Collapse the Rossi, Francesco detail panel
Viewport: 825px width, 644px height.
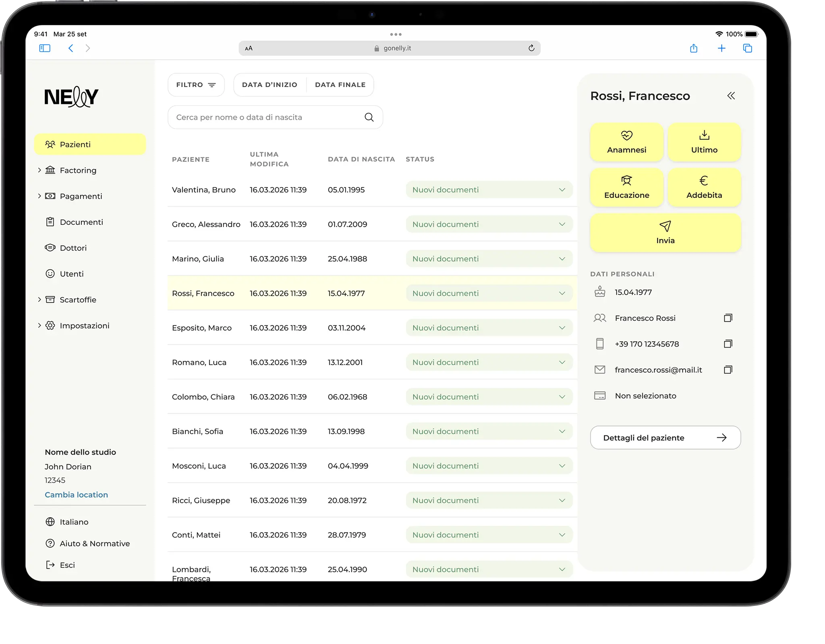coord(732,96)
